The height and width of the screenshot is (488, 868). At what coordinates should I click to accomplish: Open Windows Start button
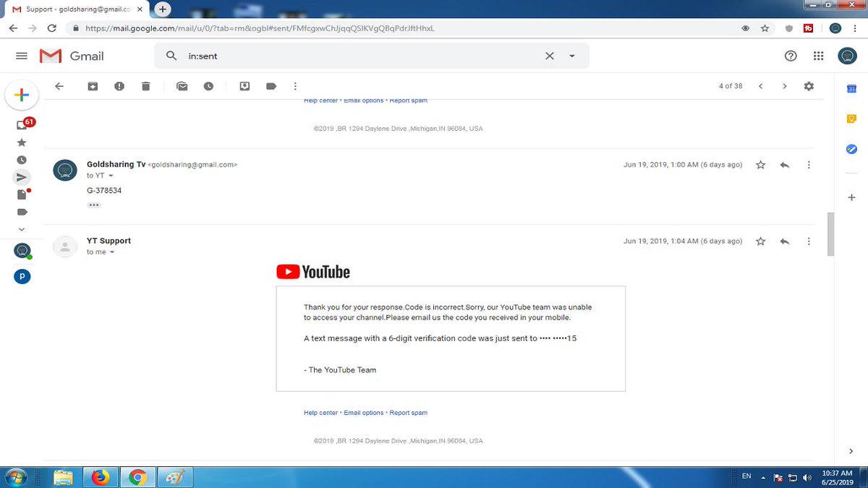16,477
